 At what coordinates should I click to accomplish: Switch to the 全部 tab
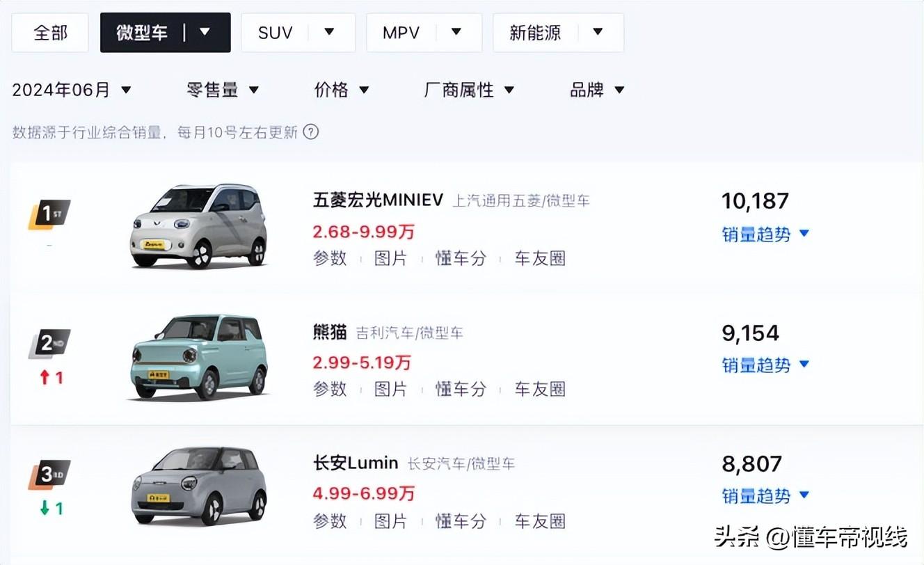tap(49, 32)
